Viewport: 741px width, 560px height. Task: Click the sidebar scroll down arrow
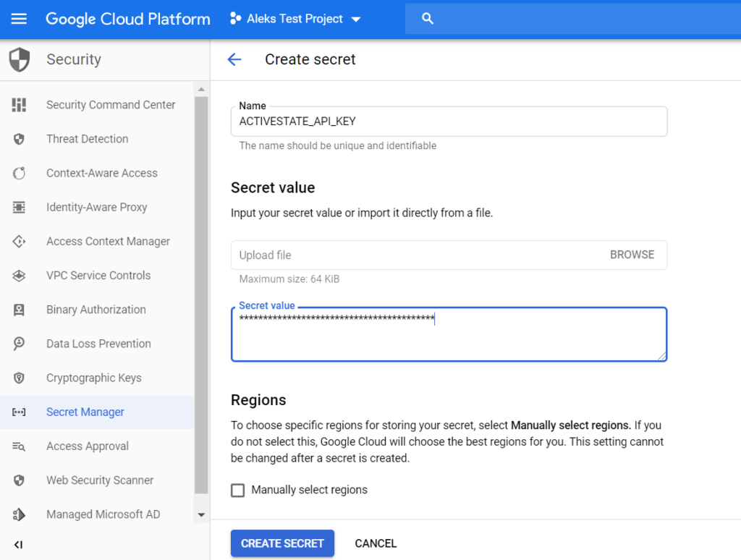click(x=201, y=514)
